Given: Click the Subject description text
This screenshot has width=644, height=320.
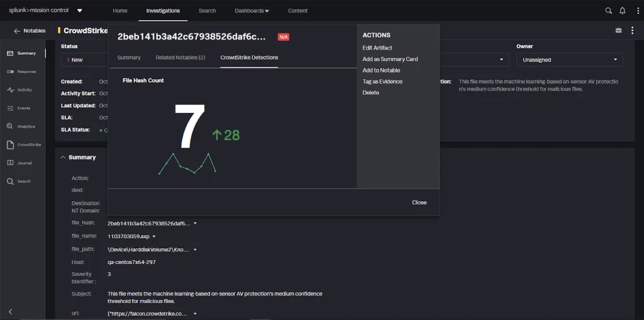Looking at the screenshot, I should 215,297.
